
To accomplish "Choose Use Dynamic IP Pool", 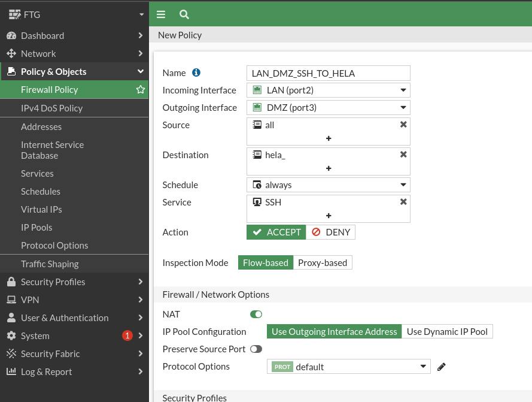I will click(447, 331).
